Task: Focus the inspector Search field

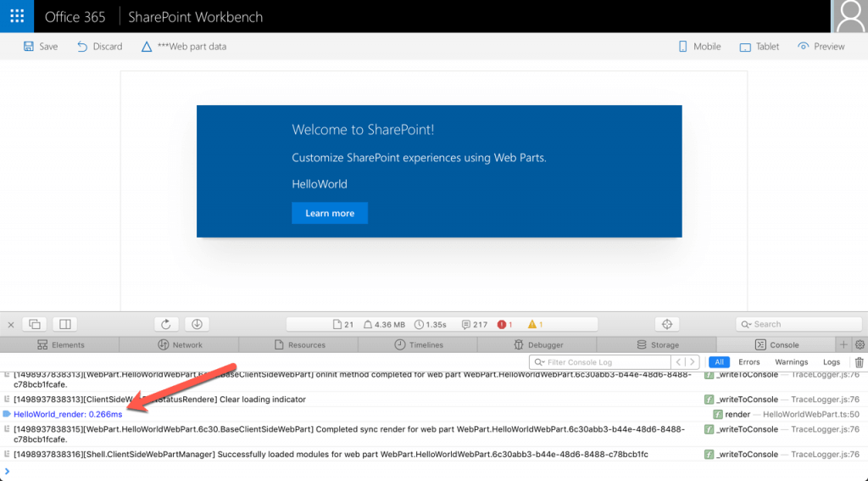Action: click(x=798, y=324)
